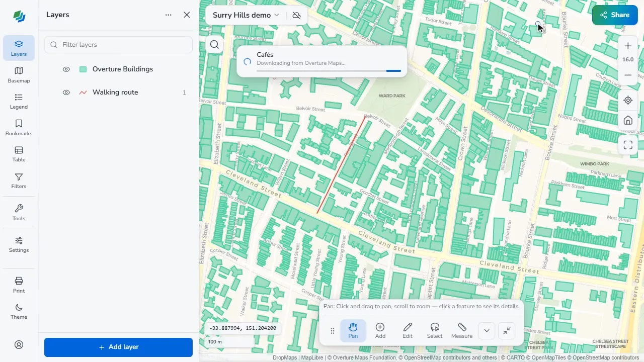644x362 pixels.
Task: Click the zoom level 16.0 value
Action: (628, 59)
